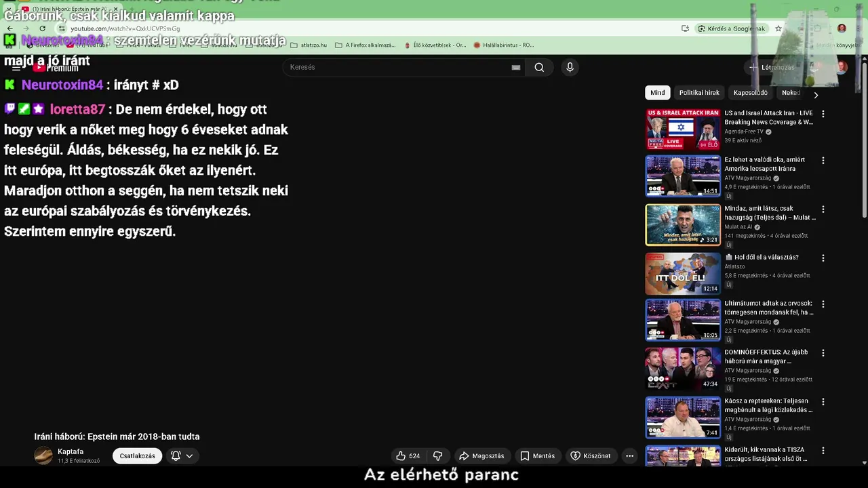The height and width of the screenshot is (488, 868).
Task: Open the 47:34 DOMINÓEFFEKTUS thumbnail
Action: point(683,369)
